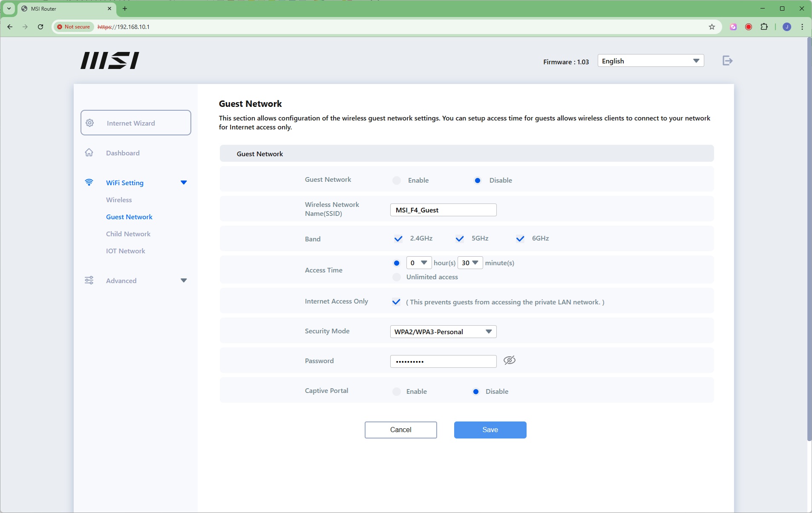Open the browser extensions puzzle icon
This screenshot has height=513, width=812.
[x=764, y=27]
